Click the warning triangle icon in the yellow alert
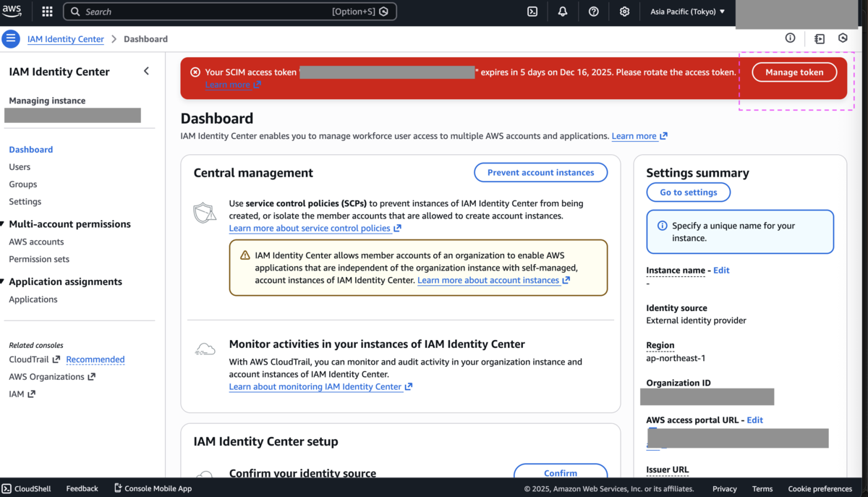This screenshot has width=868, height=497. [244, 255]
